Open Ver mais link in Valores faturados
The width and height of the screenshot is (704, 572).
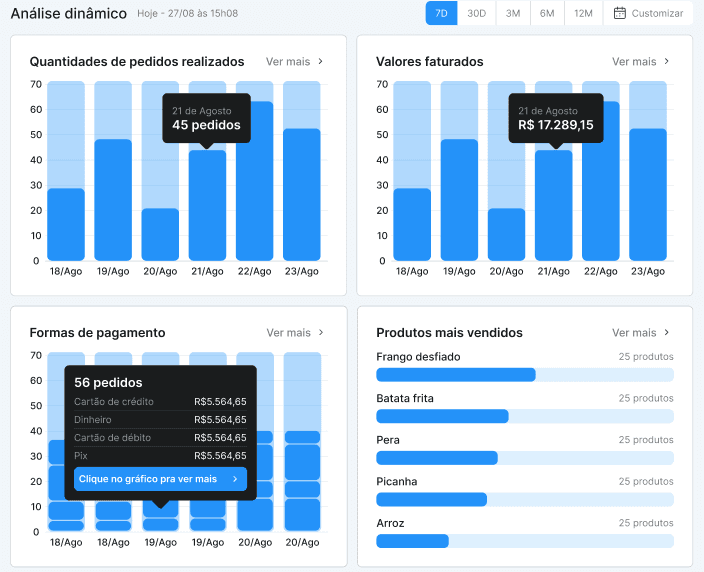click(x=634, y=62)
